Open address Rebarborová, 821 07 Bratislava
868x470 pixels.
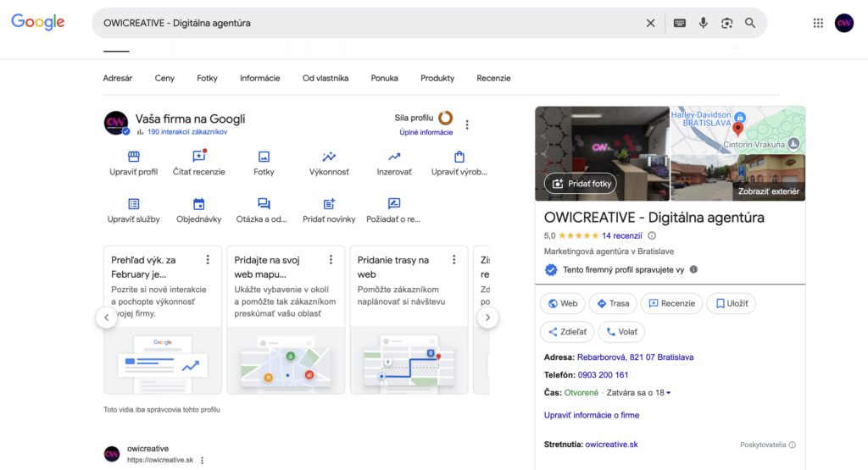click(636, 357)
